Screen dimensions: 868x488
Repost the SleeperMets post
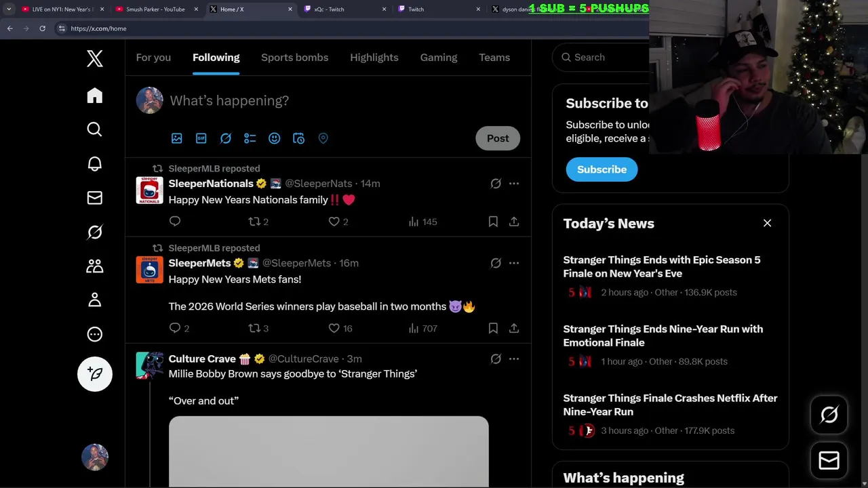[258, 328]
